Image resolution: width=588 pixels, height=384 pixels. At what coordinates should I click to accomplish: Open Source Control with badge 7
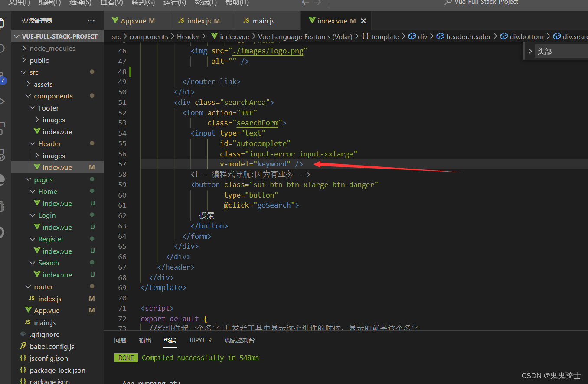[x=2, y=78]
